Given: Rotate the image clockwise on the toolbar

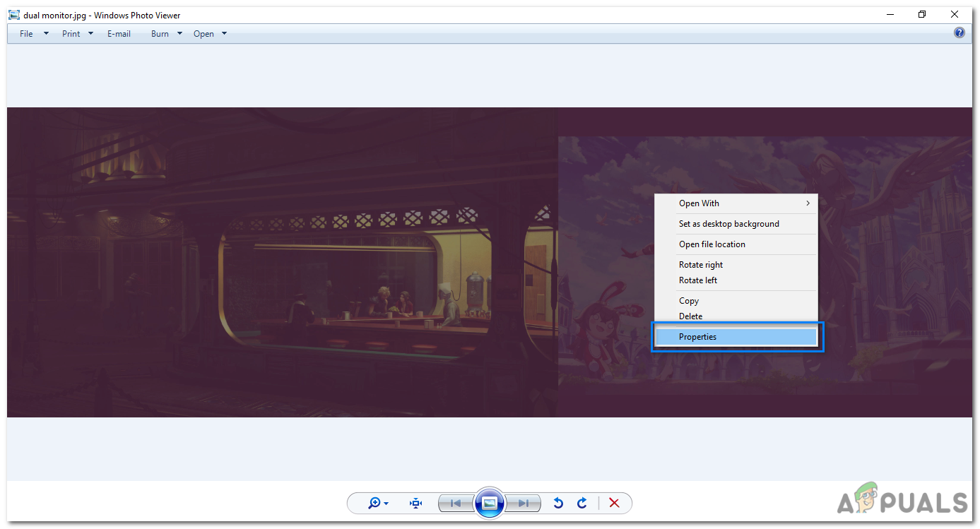Looking at the screenshot, I should coord(581,503).
